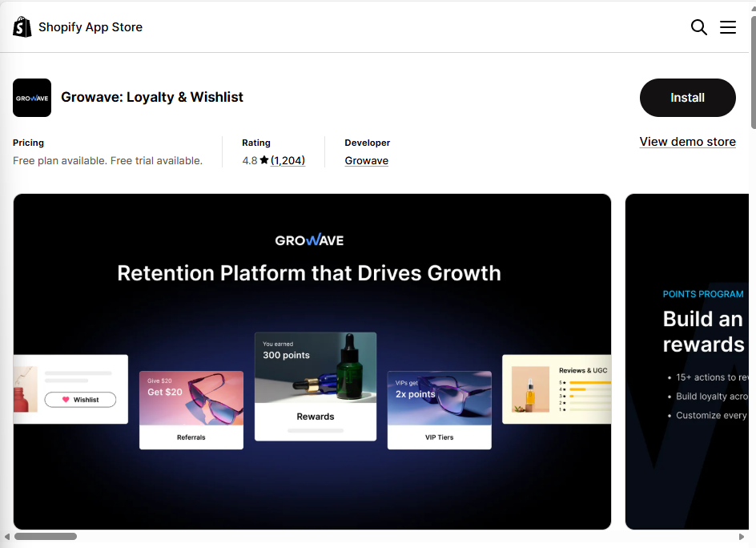Click the star icon beside the 4.8 rating
The height and width of the screenshot is (548, 756).
[x=265, y=160]
